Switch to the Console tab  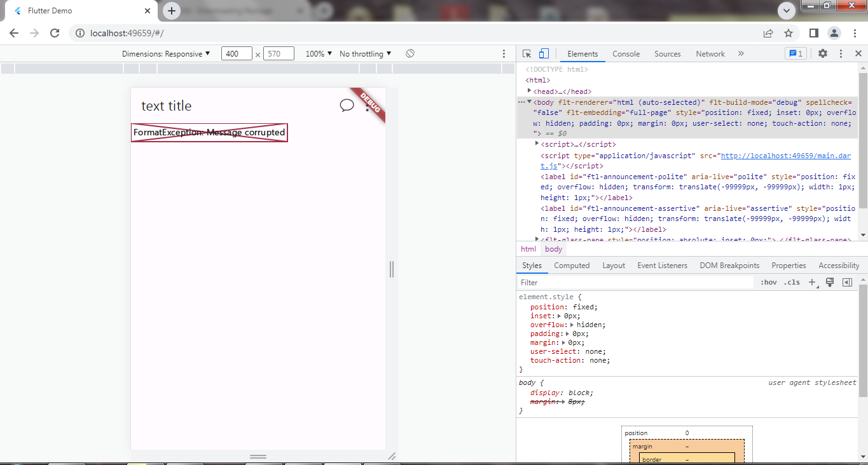(x=626, y=54)
